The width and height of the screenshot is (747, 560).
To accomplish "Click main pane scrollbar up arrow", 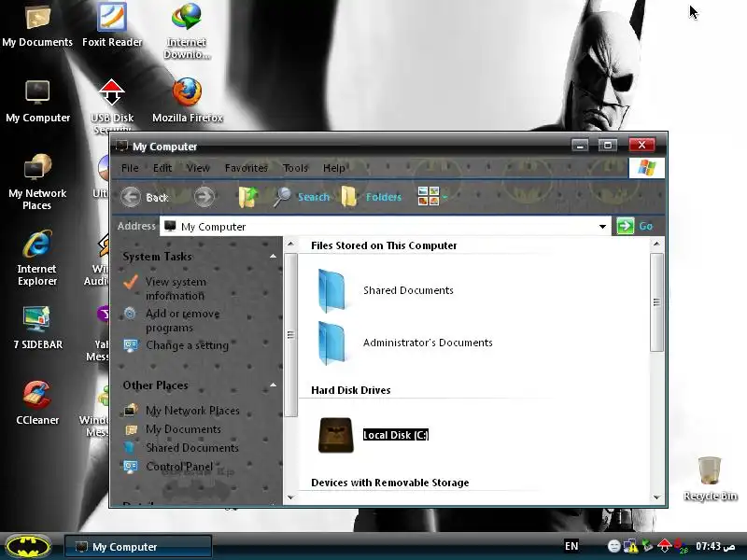I will (x=656, y=244).
